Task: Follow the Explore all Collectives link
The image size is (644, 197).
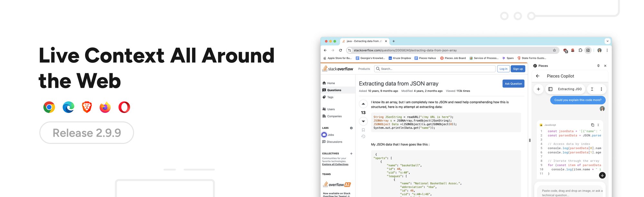Action: pos(335,164)
